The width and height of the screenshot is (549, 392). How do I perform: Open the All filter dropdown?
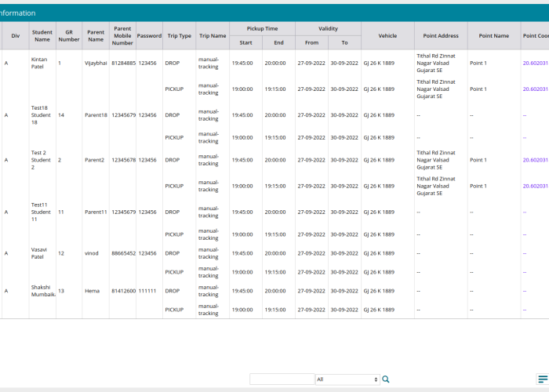click(347, 379)
